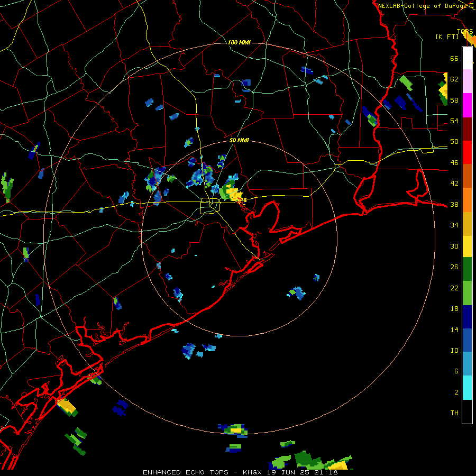Viewport: 476px width, 476px height.
Task: Click the "50 NMI" range ring label
Action: [239, 140]
